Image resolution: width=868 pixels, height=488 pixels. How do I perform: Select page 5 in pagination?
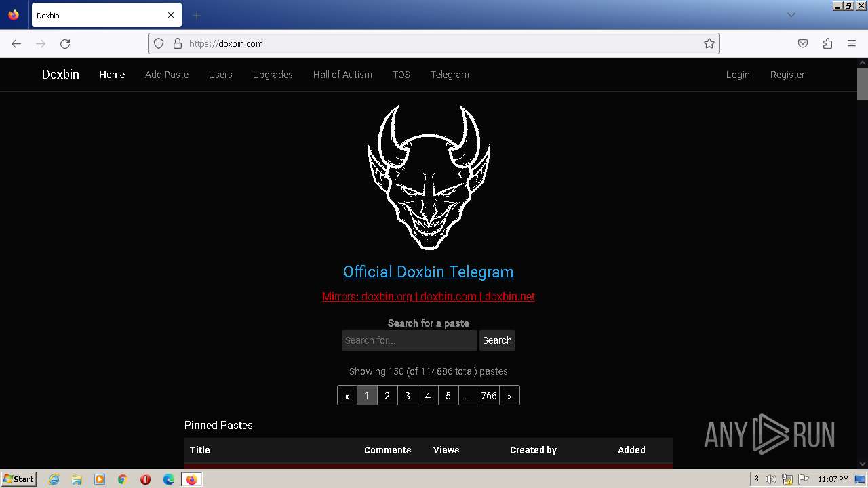pos(448,396)
